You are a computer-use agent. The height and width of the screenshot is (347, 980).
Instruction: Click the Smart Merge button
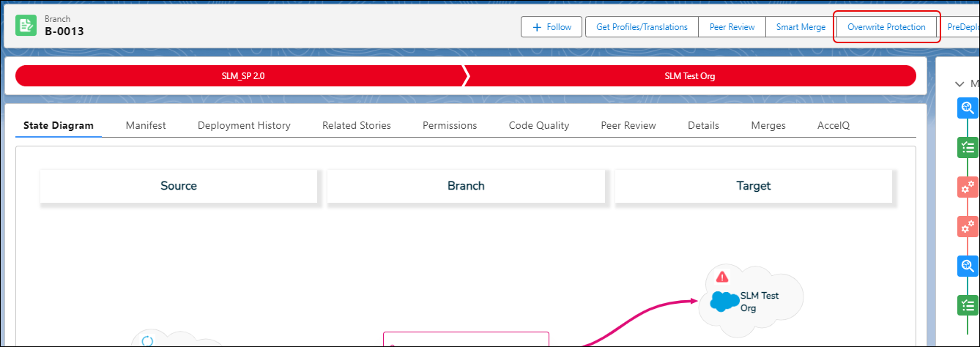point(801,27)
